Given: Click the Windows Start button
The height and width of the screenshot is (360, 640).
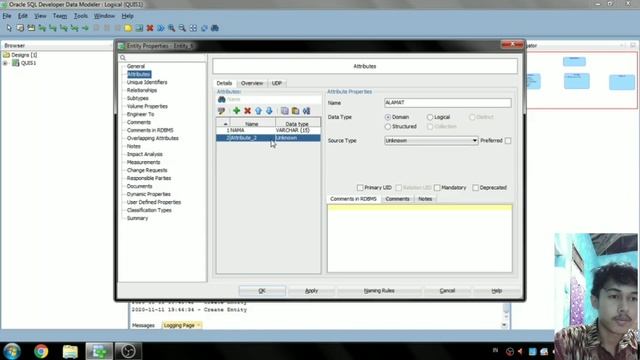Looking at the screenshot, I should [x=12, y=351].
